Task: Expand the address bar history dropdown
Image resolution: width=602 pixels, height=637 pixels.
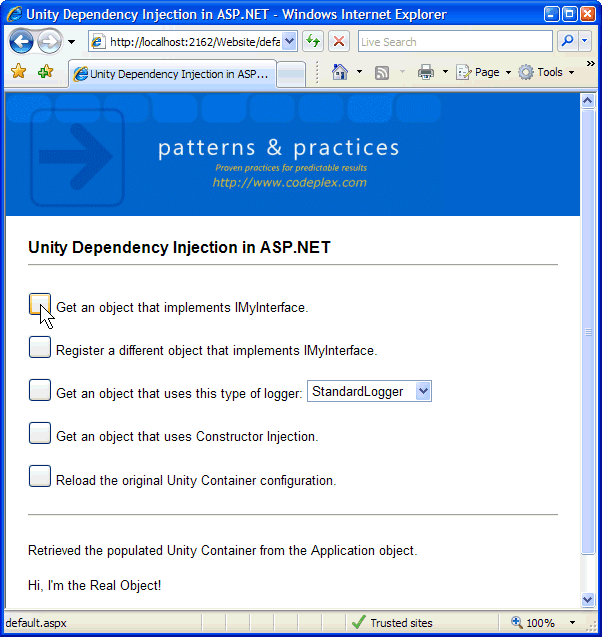Action: click(290, 41)
